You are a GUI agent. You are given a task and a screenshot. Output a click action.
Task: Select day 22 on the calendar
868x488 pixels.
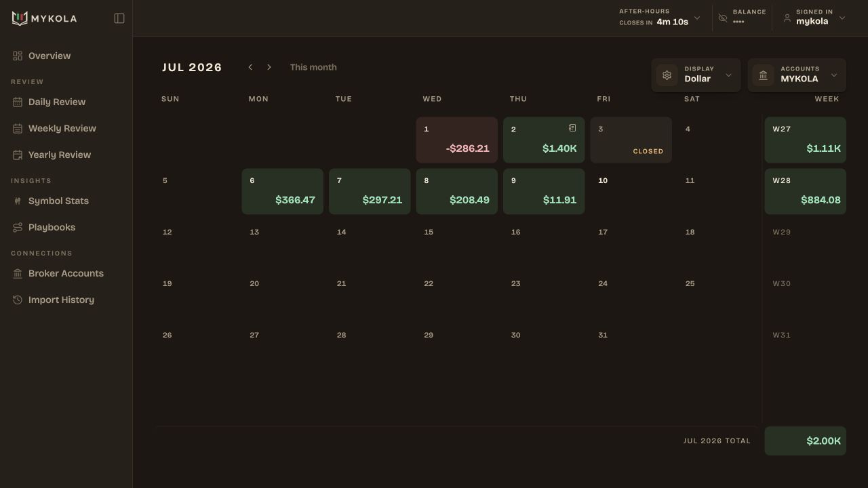(x=429, y=283)
